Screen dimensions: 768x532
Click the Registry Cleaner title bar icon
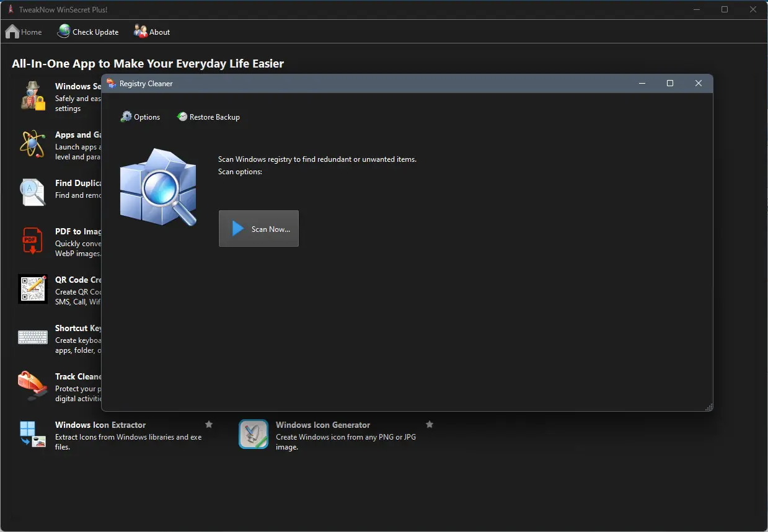point(111,83)
